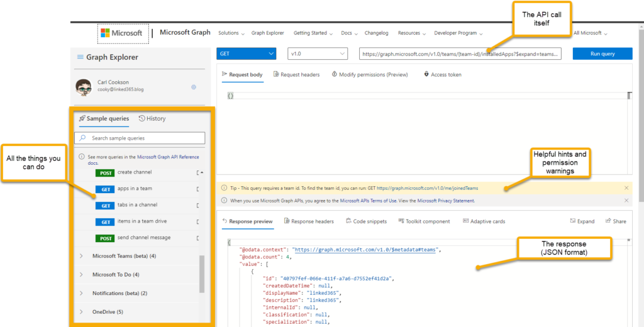Click the Run query button
This screenshot has height=327, width=644.
602,54
